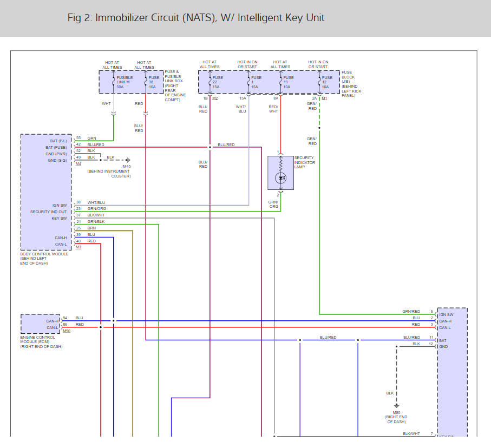
Task: Click 'GND (PWR)' pin label
Action: pos(56,154)
